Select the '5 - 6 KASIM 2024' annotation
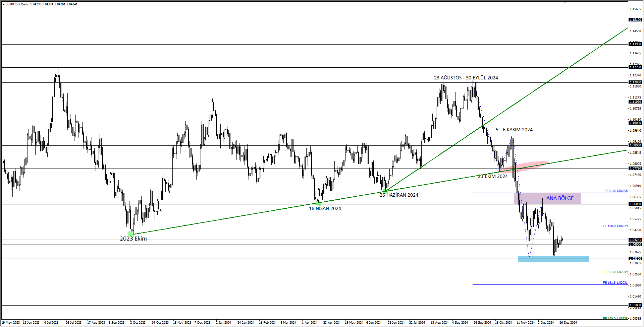Viewport: 644px width, 327px height. pos(514,130)
